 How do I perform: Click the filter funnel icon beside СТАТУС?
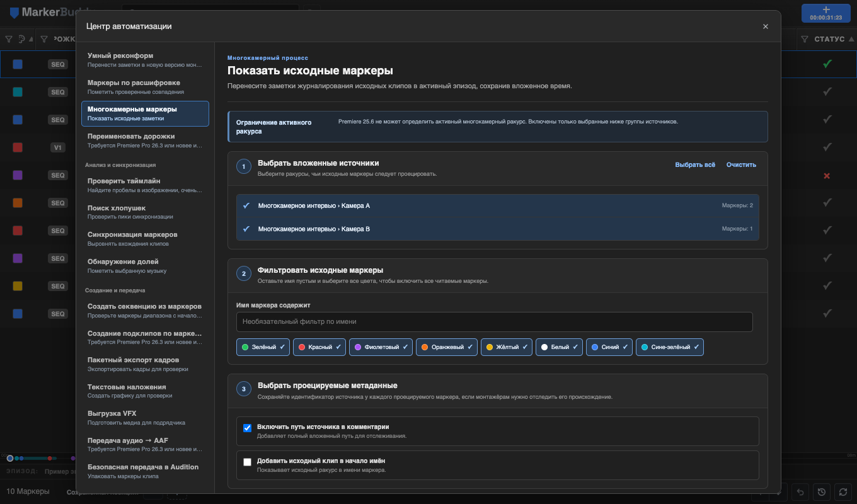(805, 39)
